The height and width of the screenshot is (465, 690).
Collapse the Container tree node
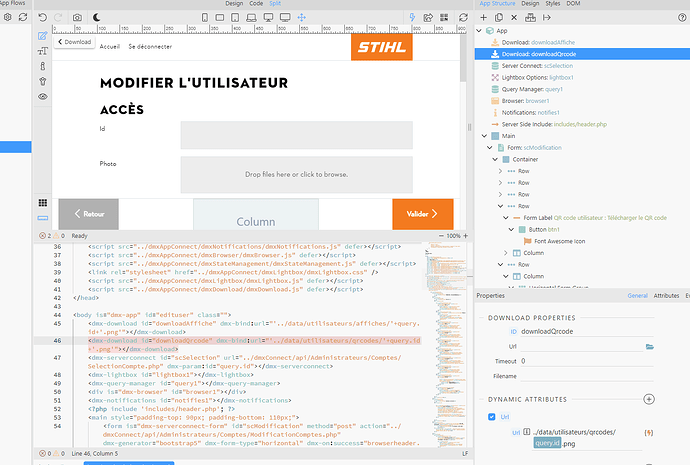point(495,159)
